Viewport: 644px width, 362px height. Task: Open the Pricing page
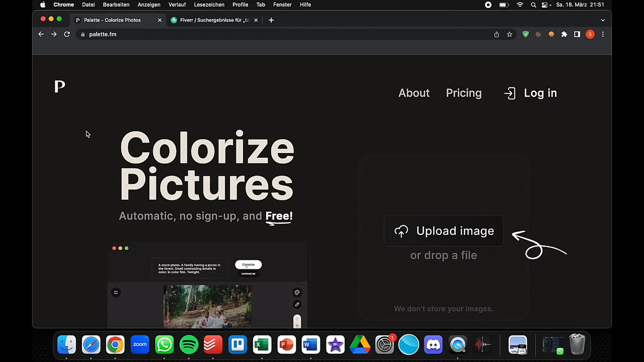[x=464, y=93]
